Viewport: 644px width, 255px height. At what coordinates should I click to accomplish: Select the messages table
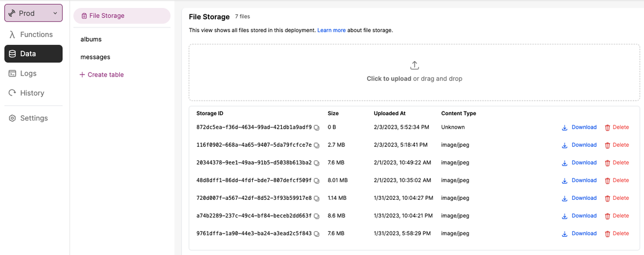pos(96,57)
